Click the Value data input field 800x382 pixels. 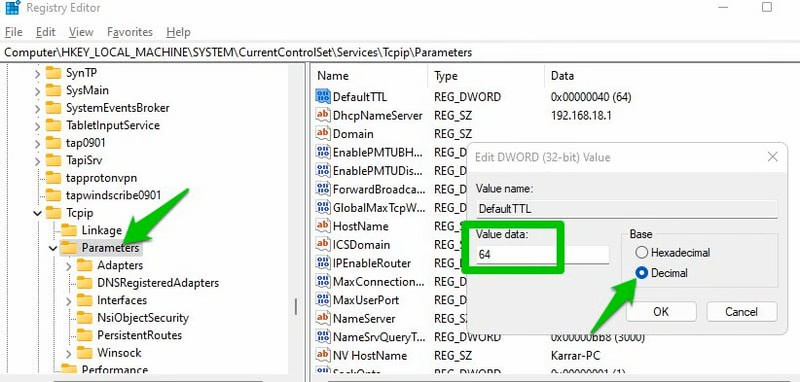pyautogui.click(x=542, y=254)
